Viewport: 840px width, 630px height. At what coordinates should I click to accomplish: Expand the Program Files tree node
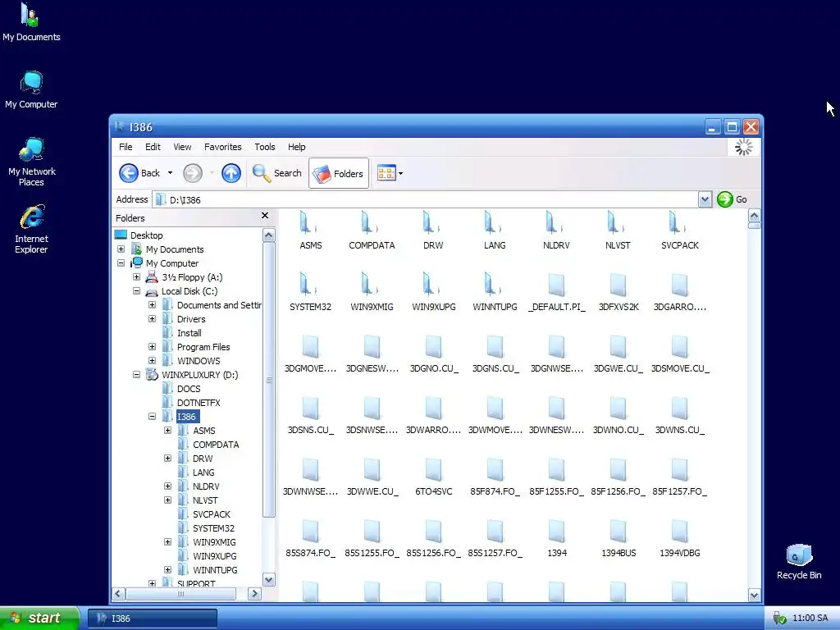[x=152, y=347]
